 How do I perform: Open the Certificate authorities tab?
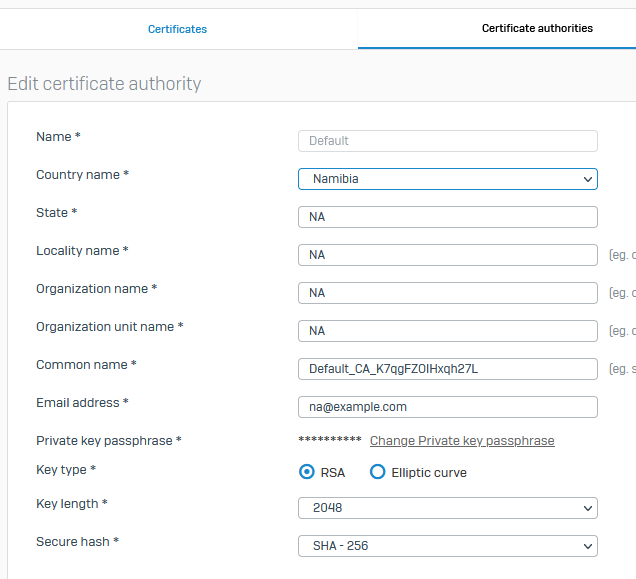click(537, 28)
